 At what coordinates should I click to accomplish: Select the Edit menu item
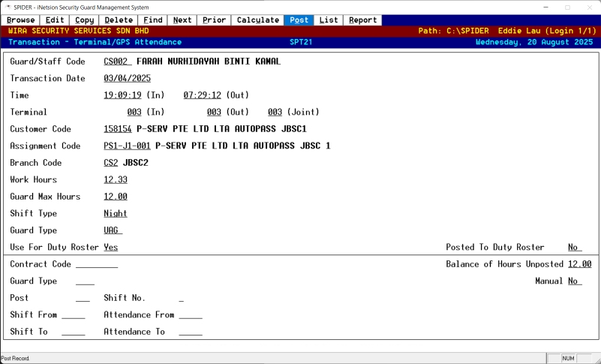click(x=55, y=20)
